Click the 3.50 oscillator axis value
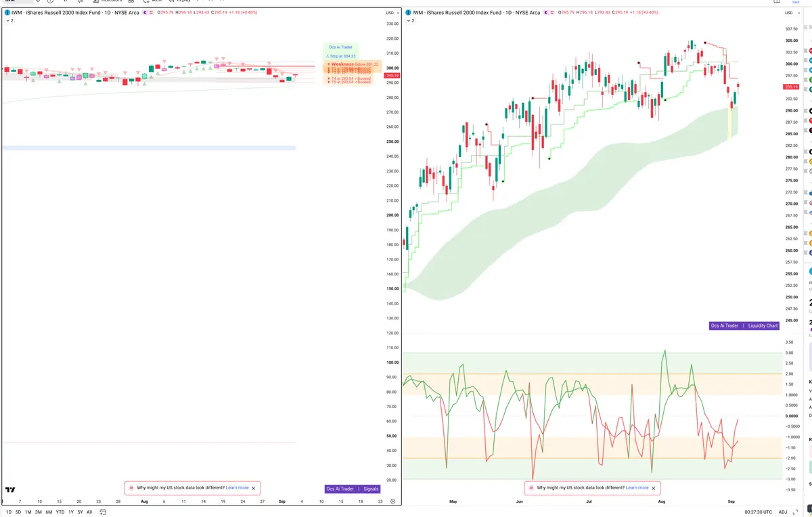The image size is (812, 517). [x=789, y=342]
